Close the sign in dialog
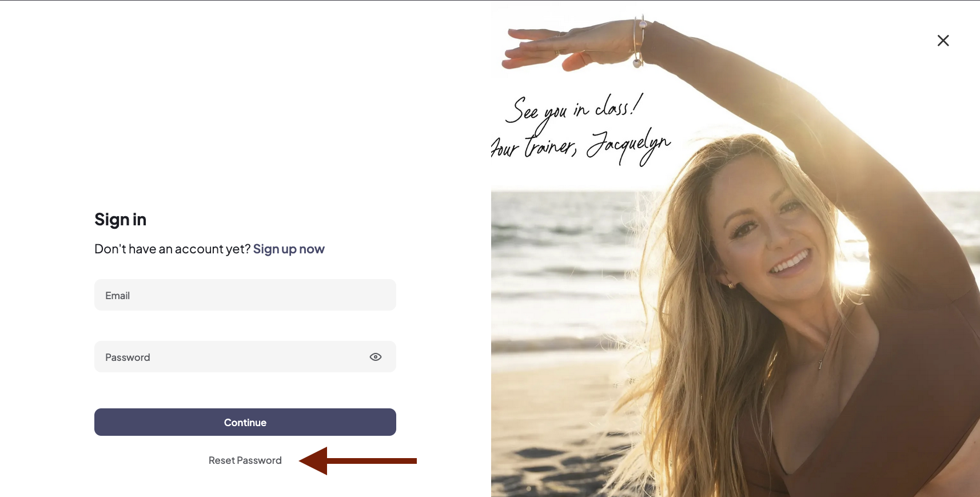 pos(943,41)
